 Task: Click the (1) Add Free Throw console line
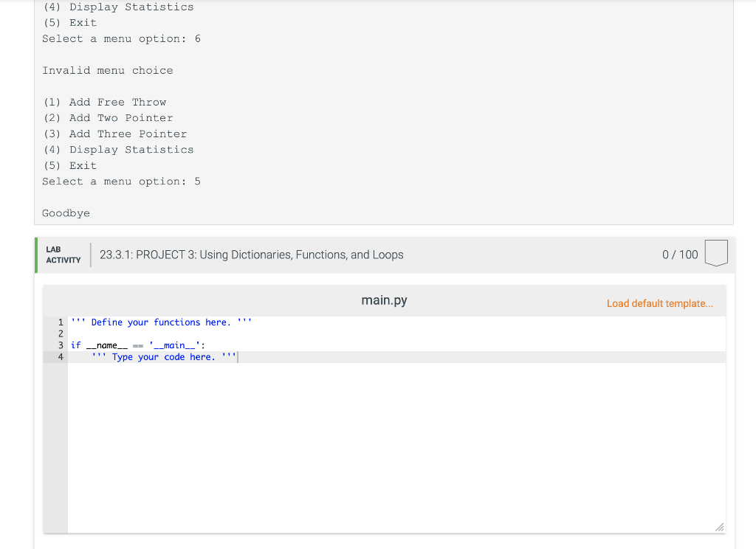[104, 102]
